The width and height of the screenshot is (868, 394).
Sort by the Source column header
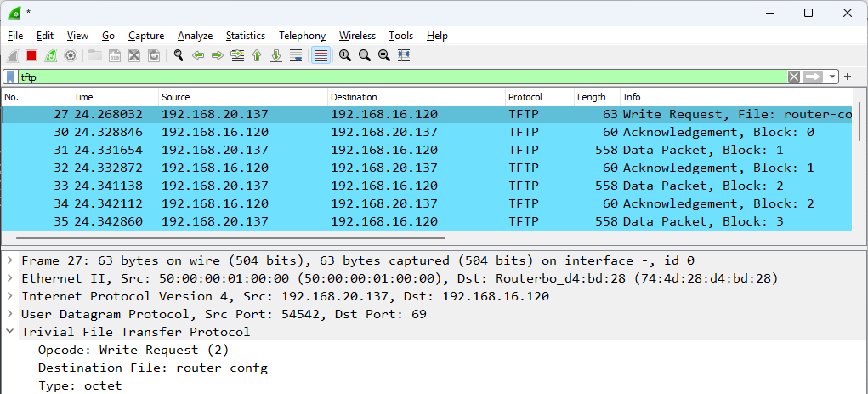pos(243,97)
